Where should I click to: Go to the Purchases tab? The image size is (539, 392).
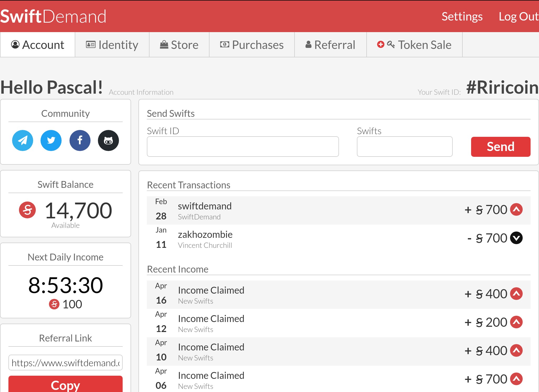pos(252,45)
